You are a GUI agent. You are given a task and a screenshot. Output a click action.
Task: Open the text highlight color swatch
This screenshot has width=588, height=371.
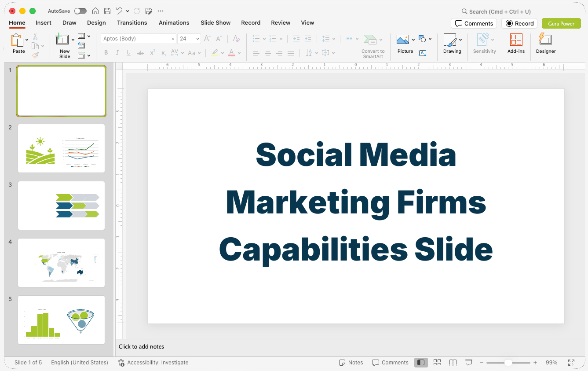click(214, 53)
